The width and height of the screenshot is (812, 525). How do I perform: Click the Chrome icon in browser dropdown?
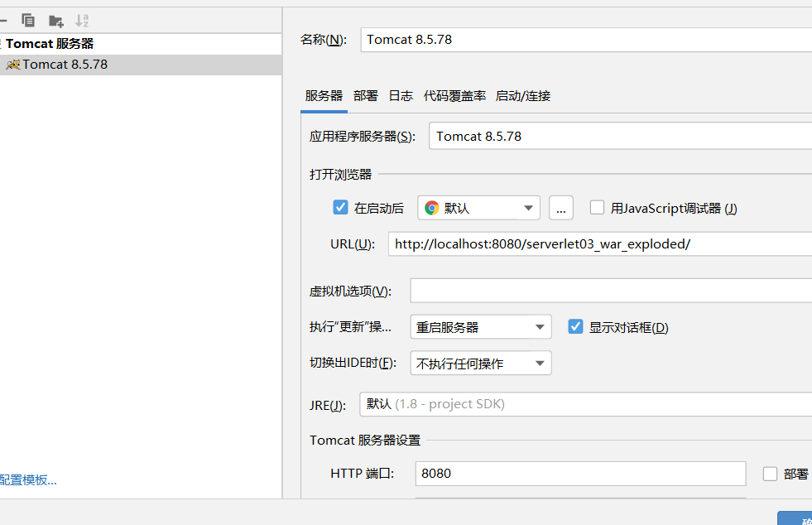point(431,208)
